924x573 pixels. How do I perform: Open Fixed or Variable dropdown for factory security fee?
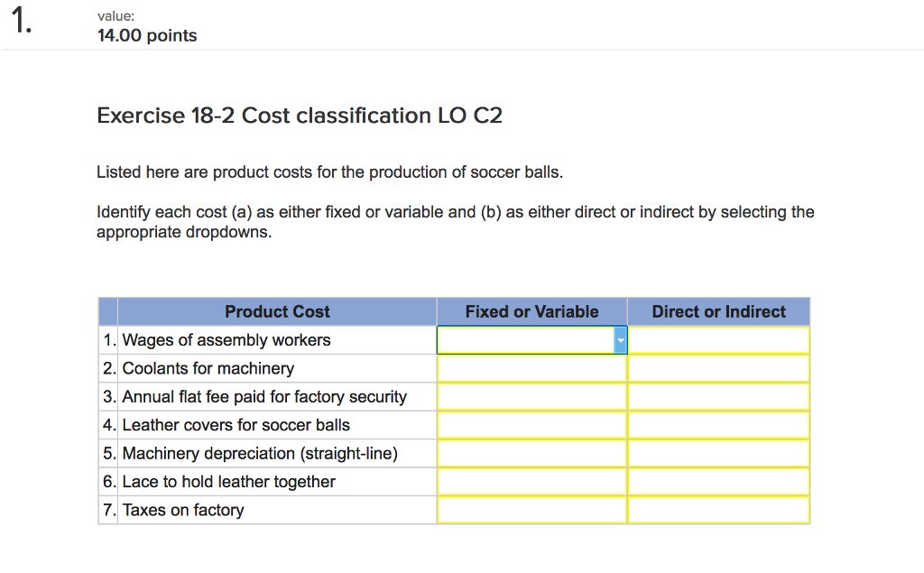click(531, 396)
